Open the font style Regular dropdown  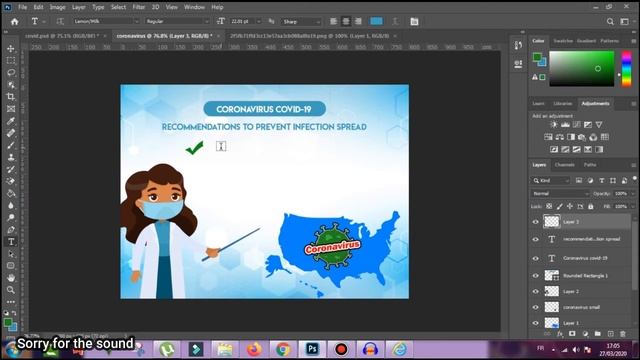click(x=177, y=21)
